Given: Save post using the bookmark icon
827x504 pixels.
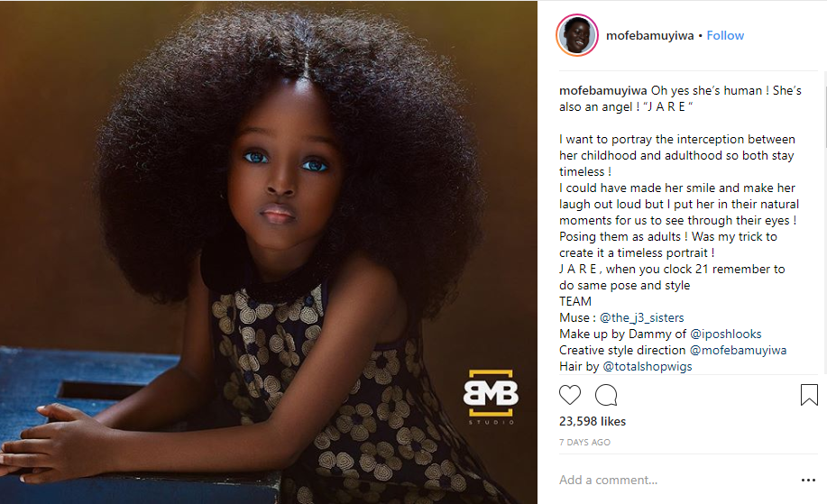Looking at the screenshot, I should coord(809,395).
